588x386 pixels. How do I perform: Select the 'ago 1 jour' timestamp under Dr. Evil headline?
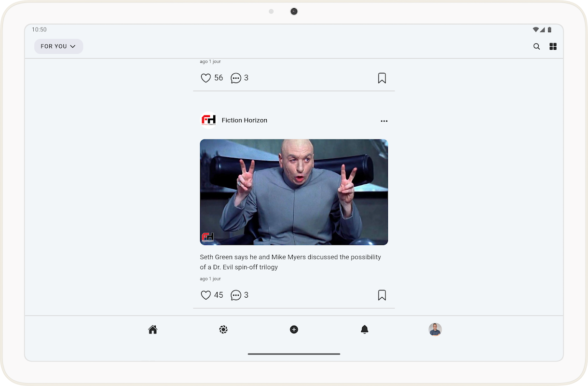(210, 279)
